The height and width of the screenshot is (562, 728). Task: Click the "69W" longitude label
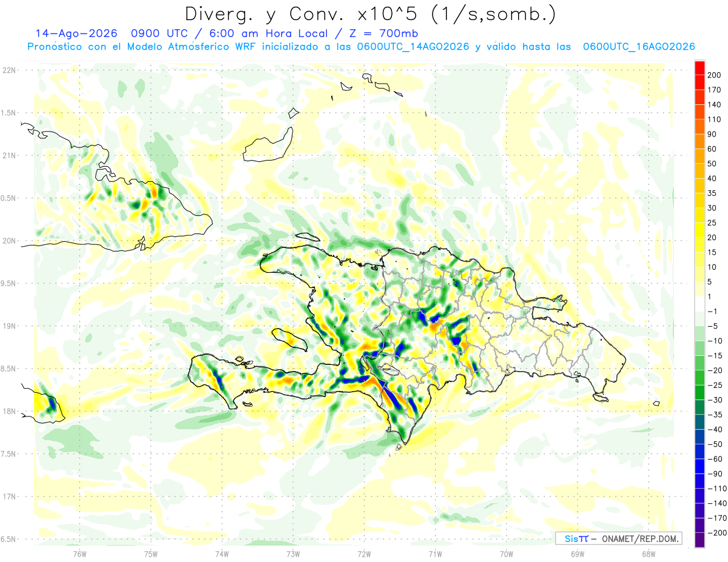[577, 553]
